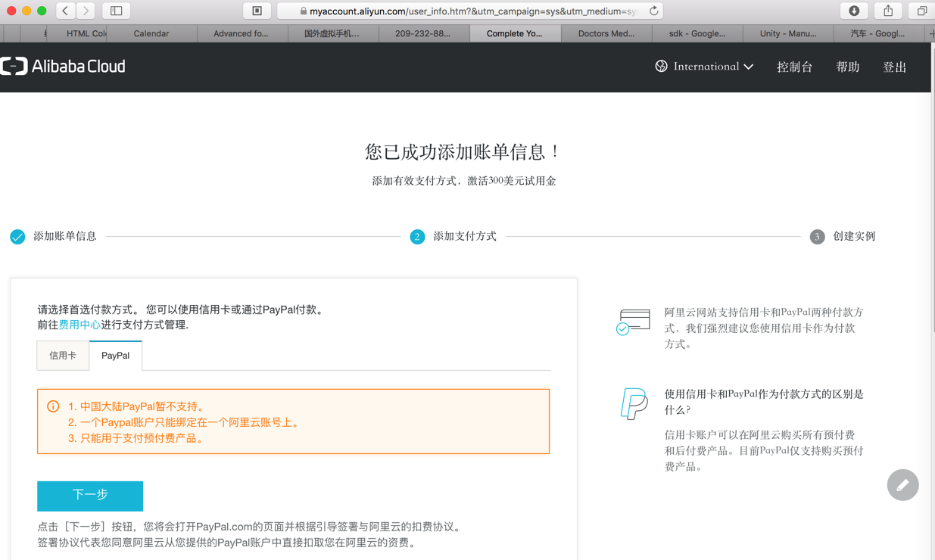The width and height of the screenshot is (935, 560).
Task: Switch to the Advanced fo... browser tab
Action: [242, 33]
